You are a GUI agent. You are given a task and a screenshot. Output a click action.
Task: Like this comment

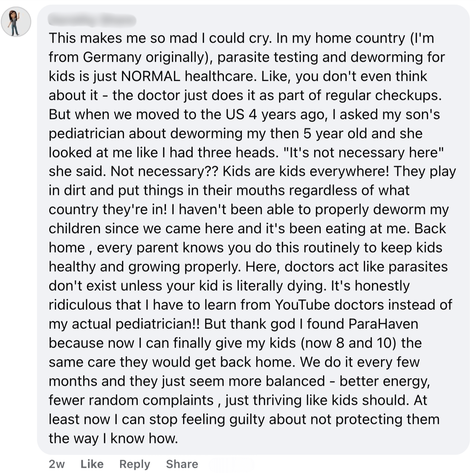tap(92, 464)
